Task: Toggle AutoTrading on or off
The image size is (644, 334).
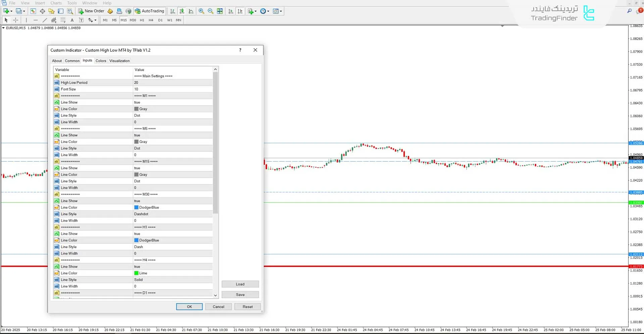Action: click(x=149, y=11)
